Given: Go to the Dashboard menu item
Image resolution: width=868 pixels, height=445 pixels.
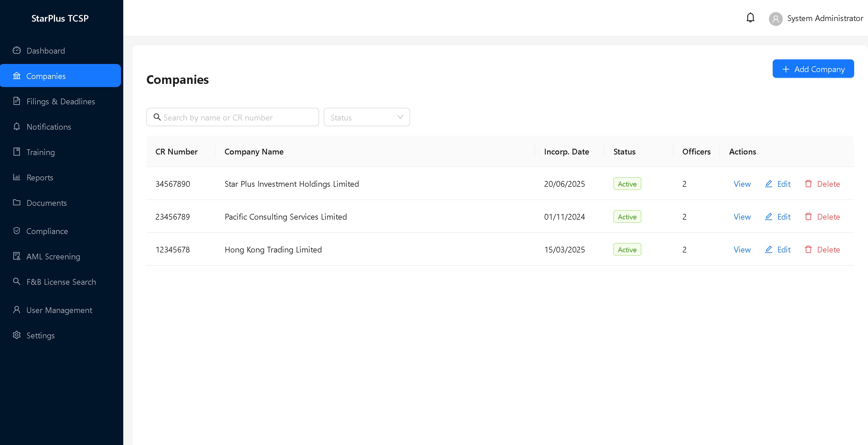Looking at the screenshot, I should 61,50.
